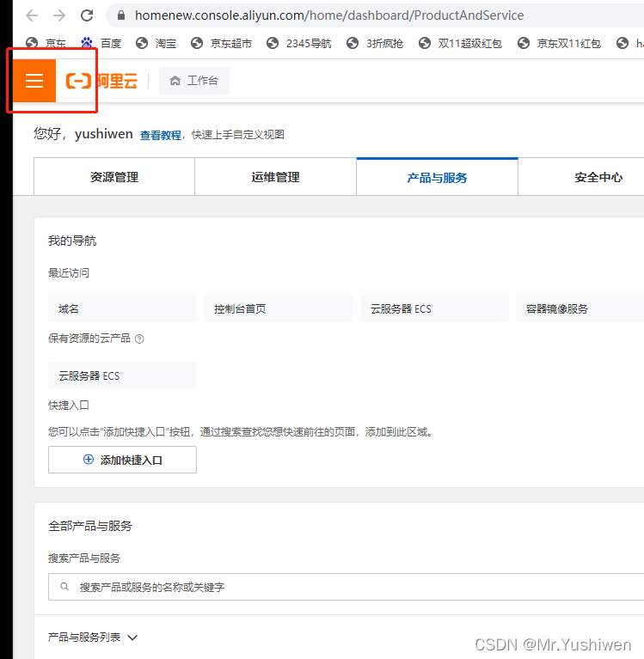Open the 安全中心 tab
644x659 pixels.
pyautogui.click(x=598, y=177)
